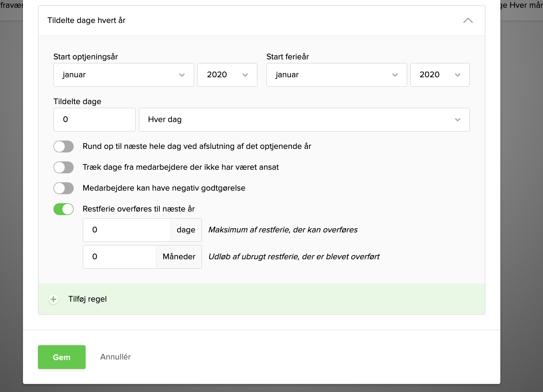Open the Hver dag frequency dropdown
543x392 pixels.
[x=304, y=120]
